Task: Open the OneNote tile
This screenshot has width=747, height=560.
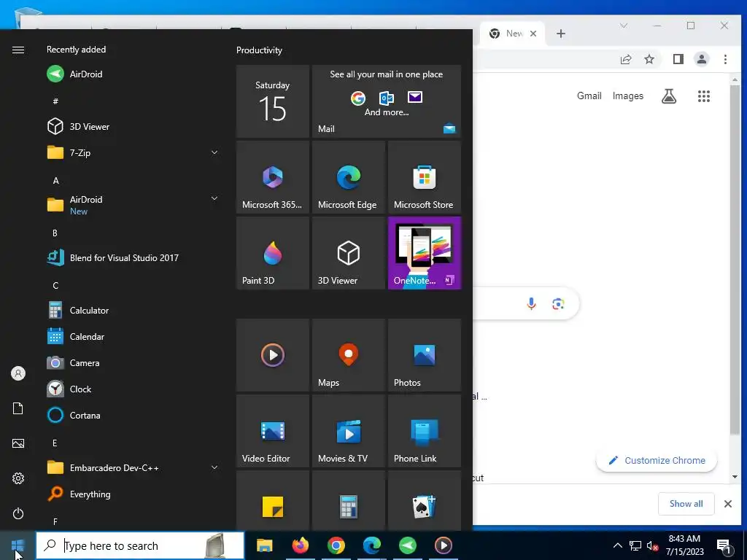Action: 425,253
